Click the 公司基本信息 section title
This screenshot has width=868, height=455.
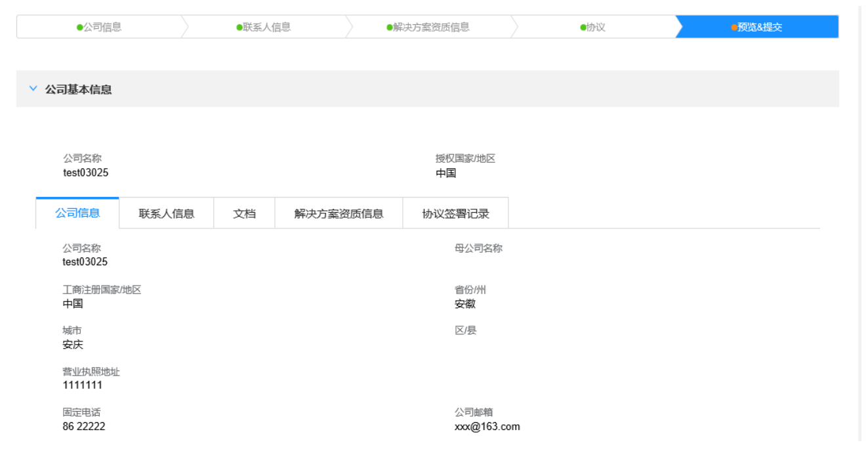pyautogui.click(x=78, y=89)
